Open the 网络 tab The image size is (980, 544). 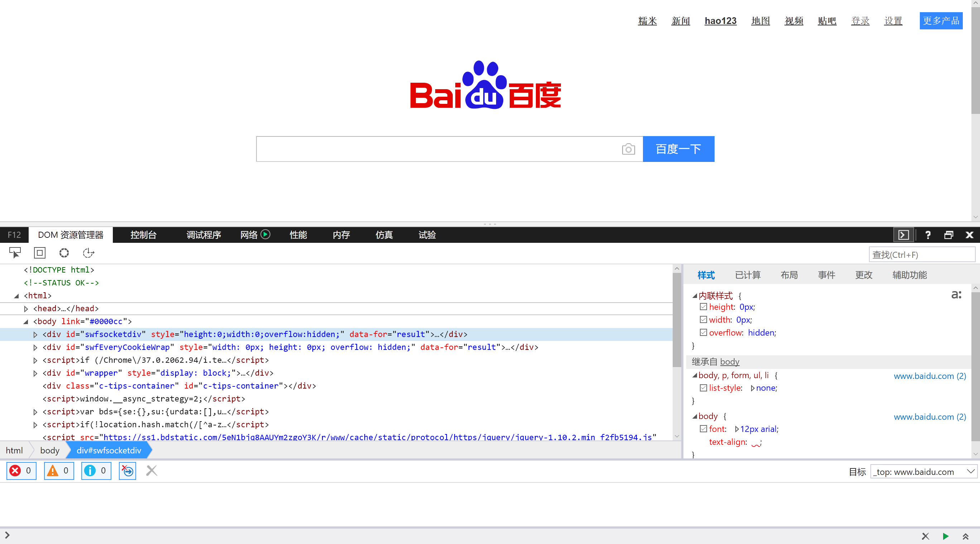click(x=249, y=235)
